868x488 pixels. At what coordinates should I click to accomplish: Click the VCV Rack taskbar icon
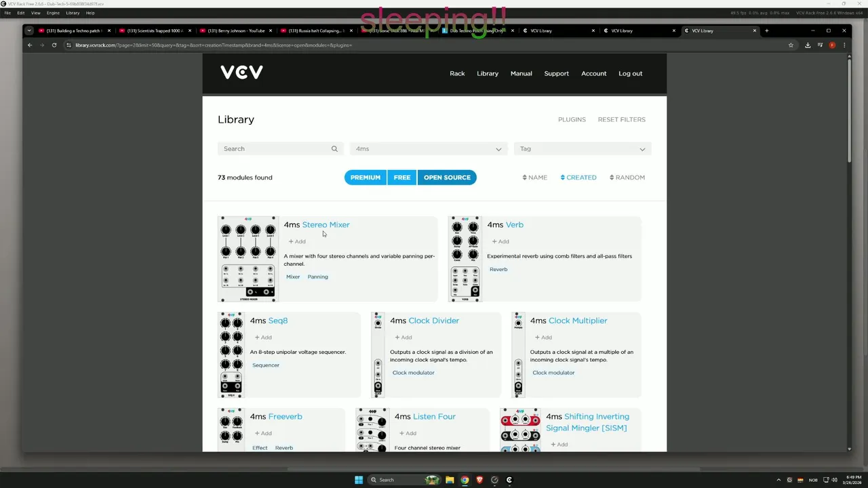509,480
